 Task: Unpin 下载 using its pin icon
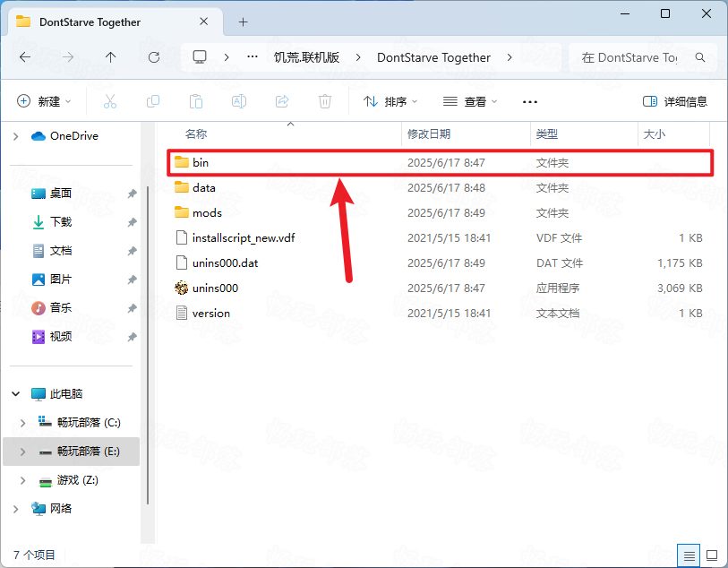(x=133, y=222)
